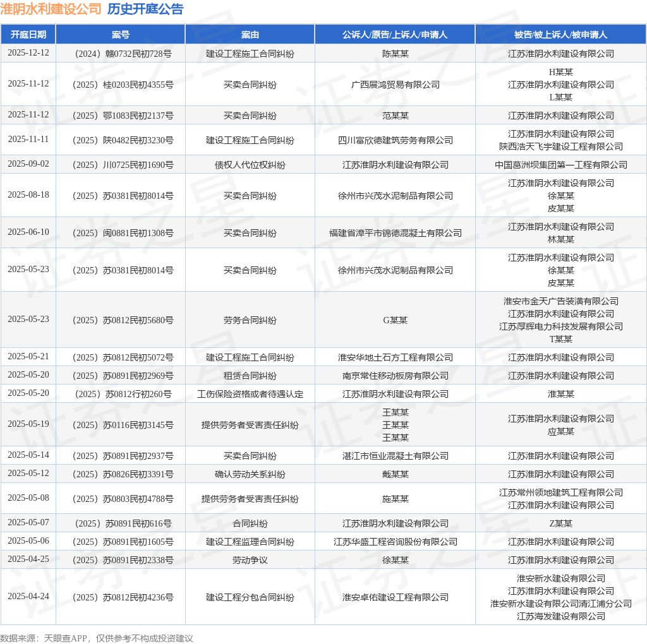The image size is (647, 644).
Task: Select date cell 2025-05-19
Action: (28, 424)
